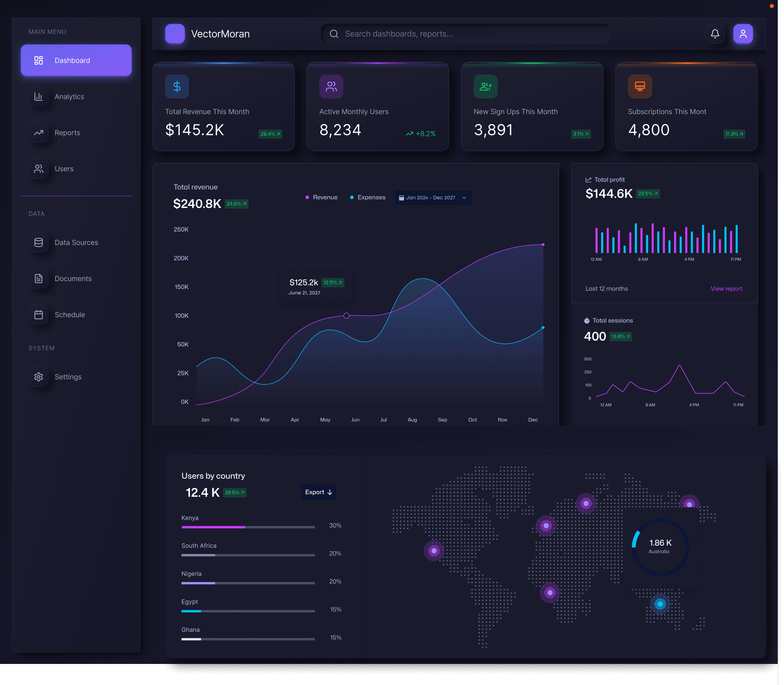Open the Reports menu item

click(x=67, y=133)
